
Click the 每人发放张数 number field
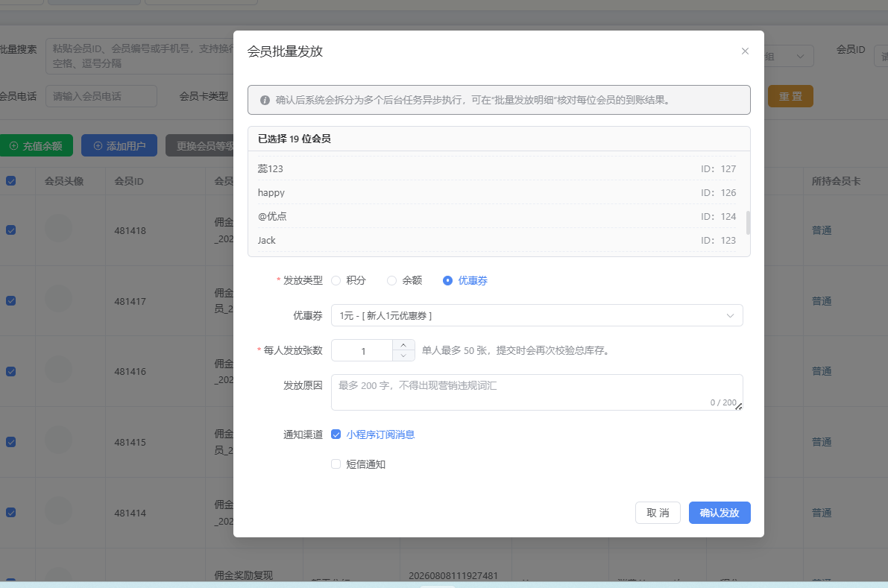click(x=362, y=351)
